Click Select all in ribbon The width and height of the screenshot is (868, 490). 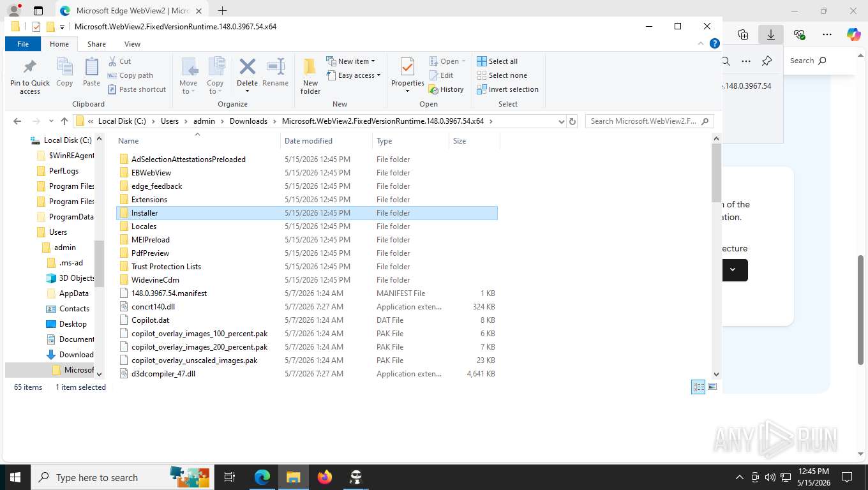click(x=497, y=61)
